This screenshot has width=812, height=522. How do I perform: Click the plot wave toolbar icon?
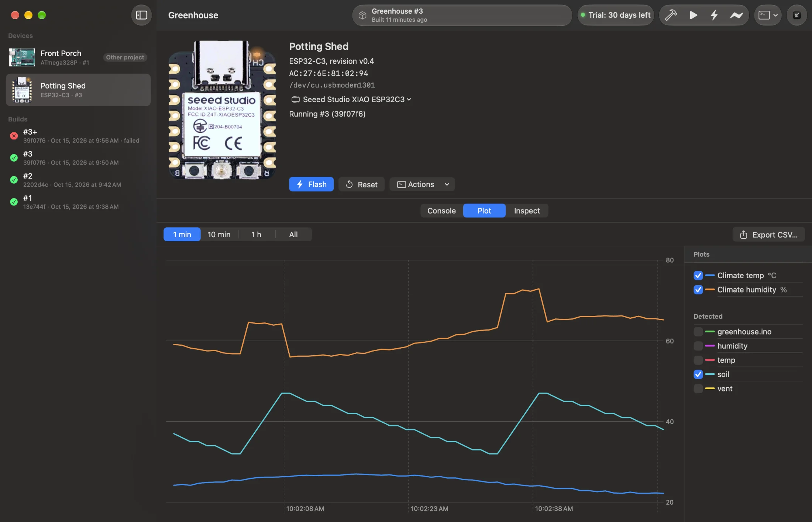(736, 15)
